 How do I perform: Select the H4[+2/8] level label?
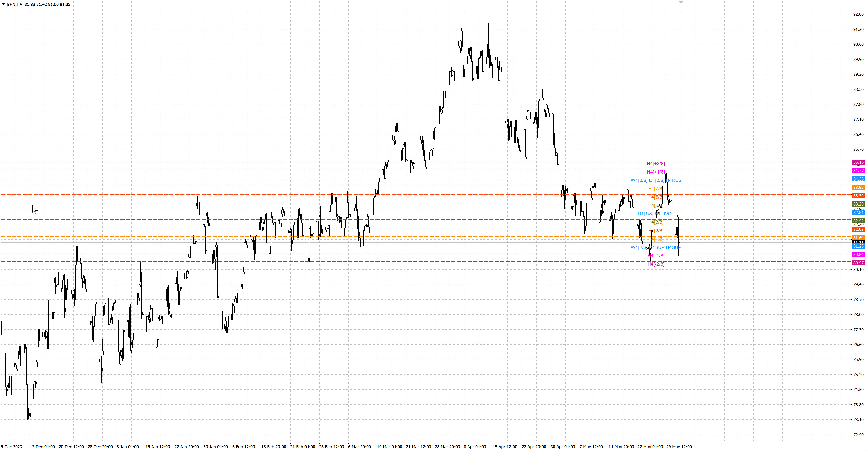(656, 164)
